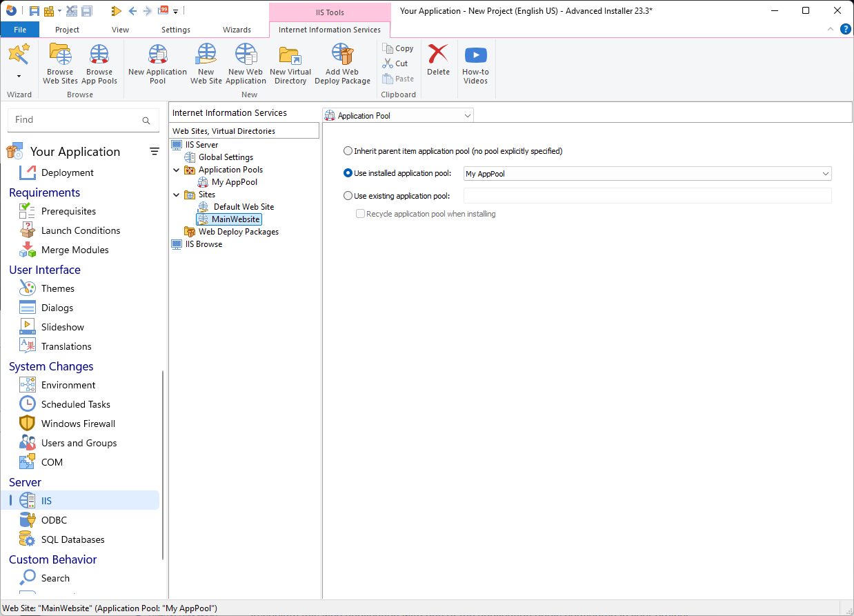Click the Cut clipboard command

coord(396,63)
